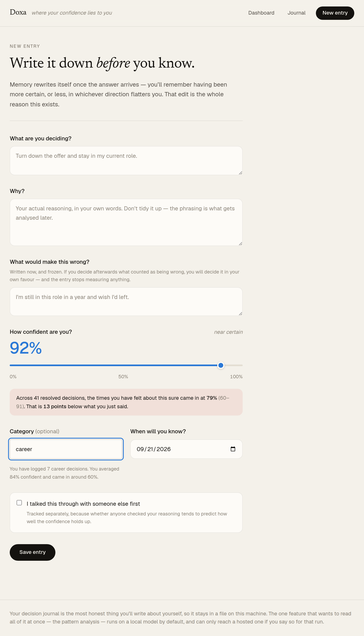Viewport: 364px width, 636px height.
Task: Click the talked-through option label text
Action: point(83,504)
